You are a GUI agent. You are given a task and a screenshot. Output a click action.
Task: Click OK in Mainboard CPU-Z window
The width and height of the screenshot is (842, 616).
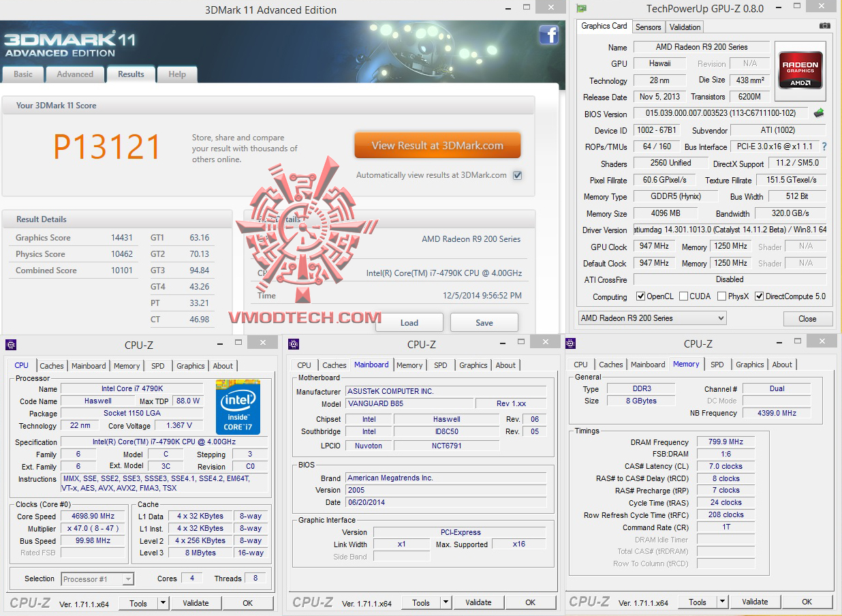point(531,602)
